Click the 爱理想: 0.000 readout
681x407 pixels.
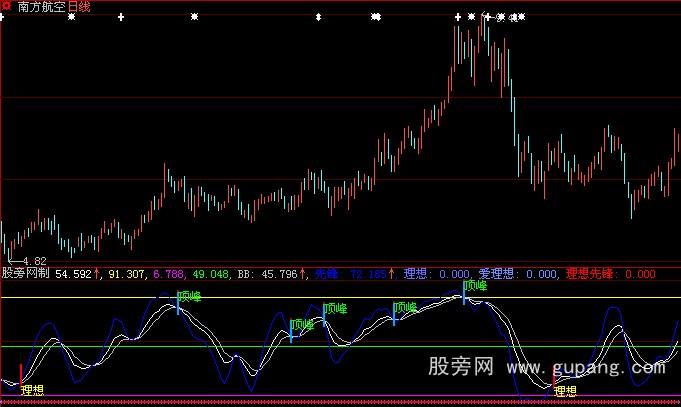click(x=518, y=274)
